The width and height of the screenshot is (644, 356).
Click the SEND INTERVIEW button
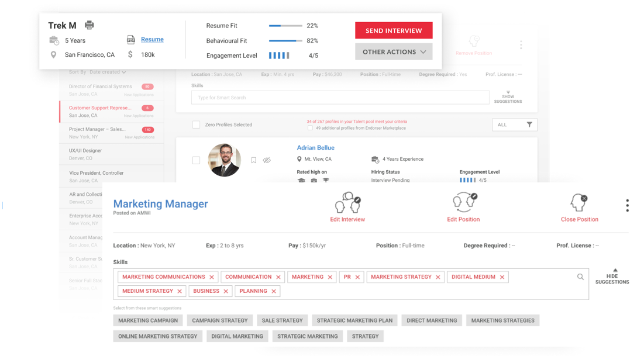pyautogui.click(x=393, y=30)
